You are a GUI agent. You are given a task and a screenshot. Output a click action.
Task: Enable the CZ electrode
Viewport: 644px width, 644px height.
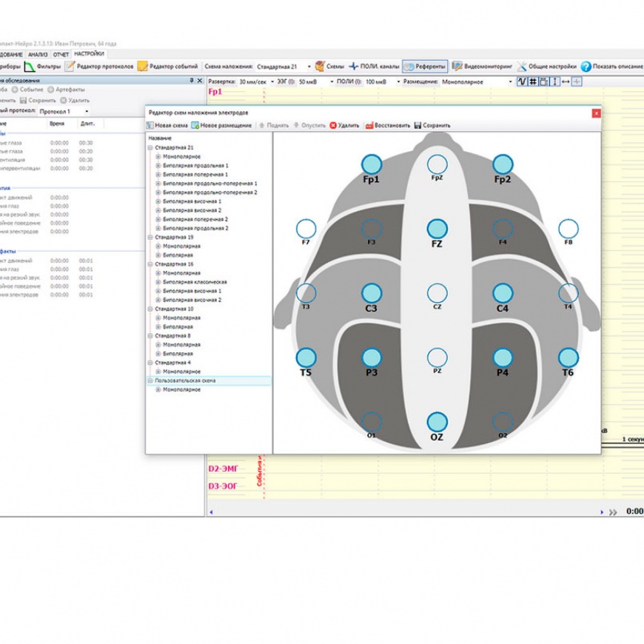click(437, 293)
